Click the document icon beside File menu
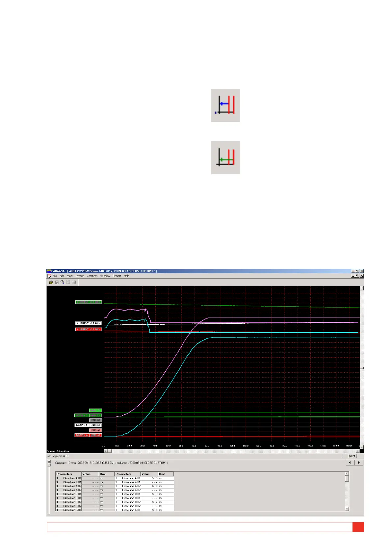392x554 pixels. 49,276
